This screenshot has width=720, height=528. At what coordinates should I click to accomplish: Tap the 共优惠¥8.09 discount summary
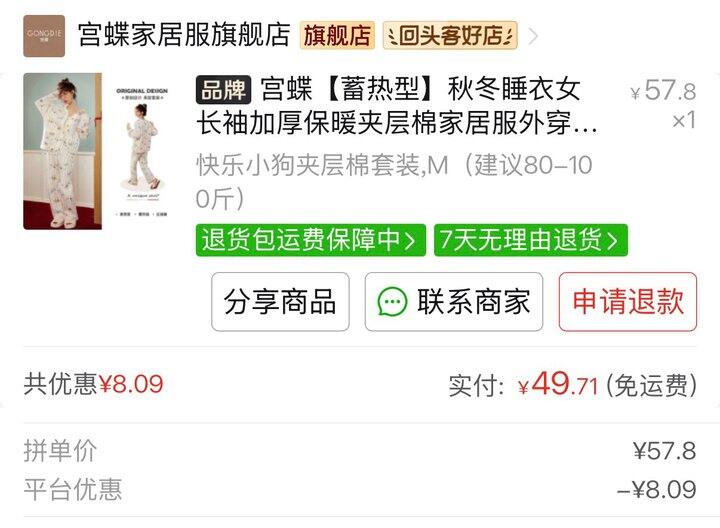(x=94, y=384)
